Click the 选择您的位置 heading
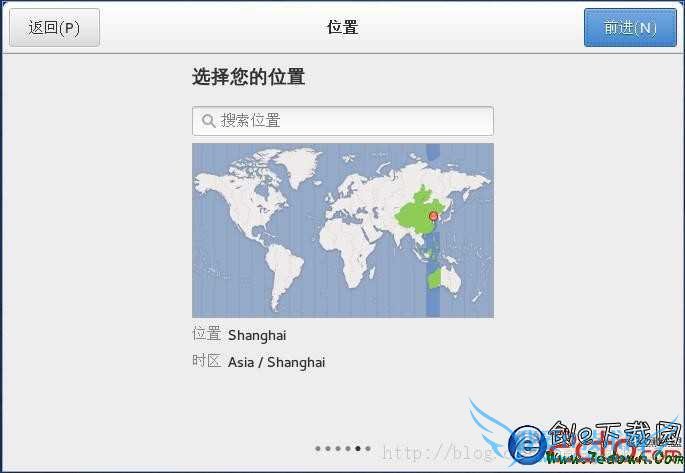Screen dimensions: 685x473 tap(249, 77)
